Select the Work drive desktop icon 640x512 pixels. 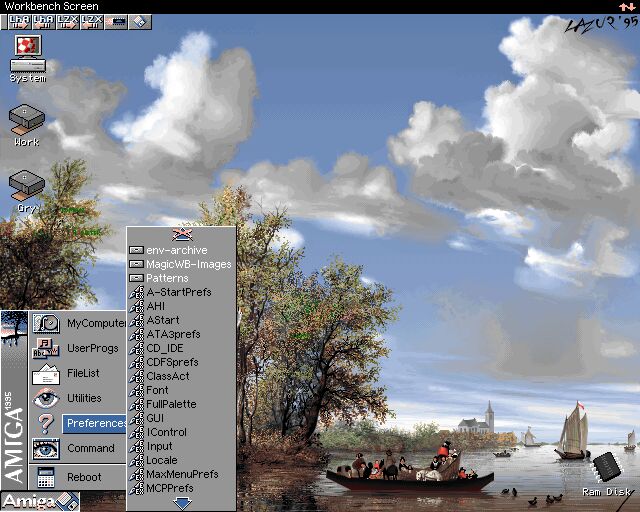point(27,125)
